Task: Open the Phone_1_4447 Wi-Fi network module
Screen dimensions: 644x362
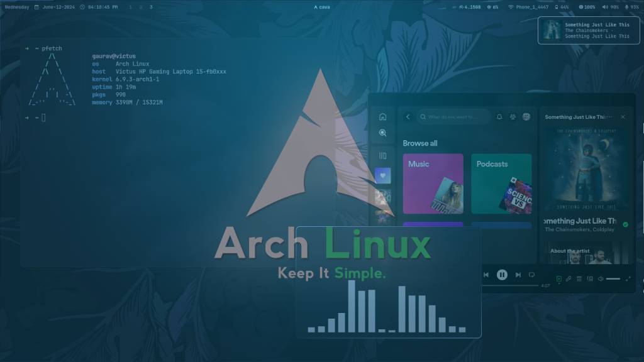Action: (x=528, y=7)
